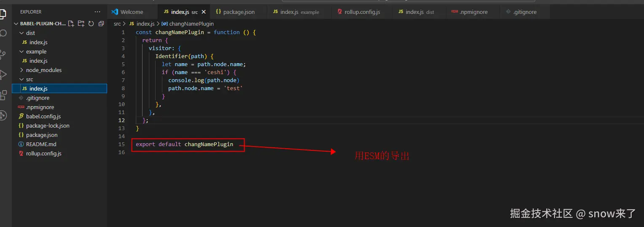Image resolution: width=644 pixels, height=227 pixels.
Task: Click line number 12 in gutter
Action: pos(122,120)
